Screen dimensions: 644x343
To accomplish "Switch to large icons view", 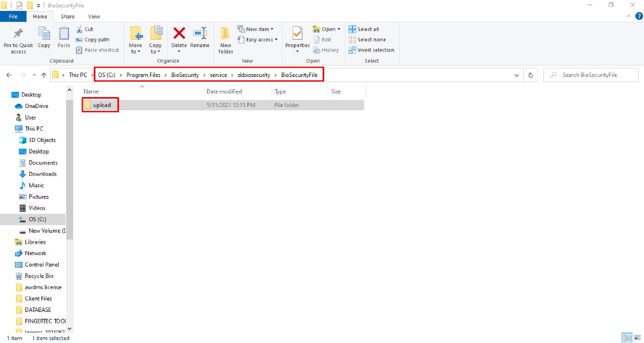I will pyautogui.click(x=637, y=338).
